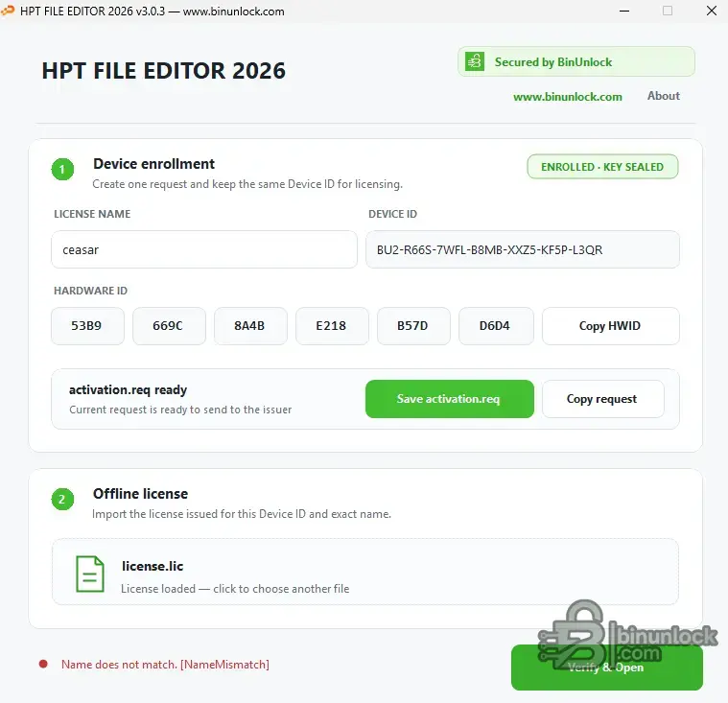Select hardware ID block D6D4

[496, 326]
